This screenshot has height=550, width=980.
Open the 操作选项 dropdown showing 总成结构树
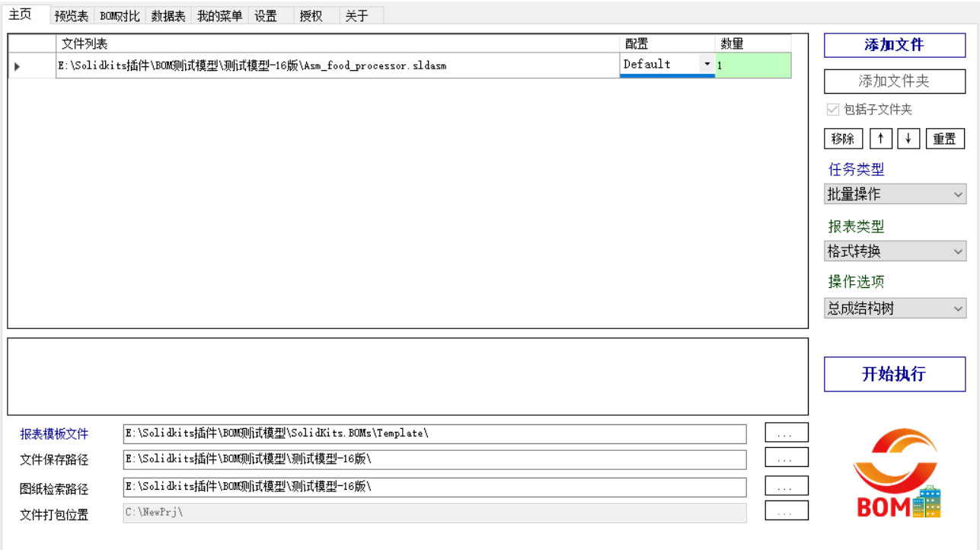(895, 308)
